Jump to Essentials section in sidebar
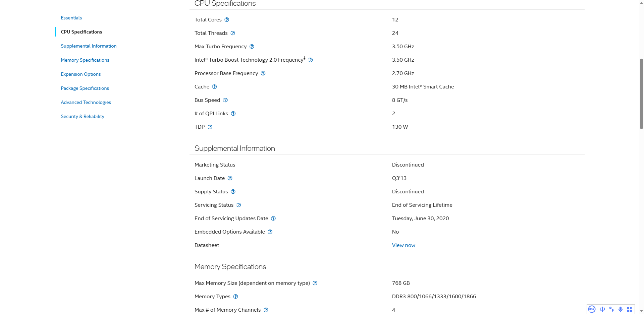 point(71,18)
